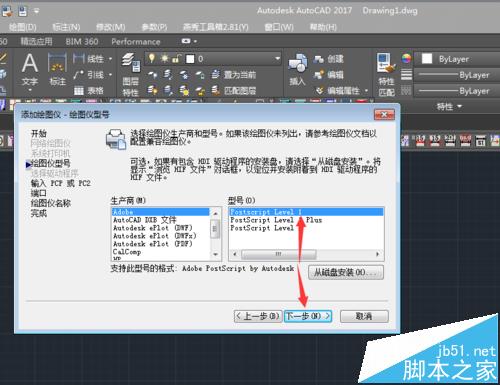This screenshot has height=385, width=500.
Task: Open the 窗口(W) menu
Action: tap(279, 27)
